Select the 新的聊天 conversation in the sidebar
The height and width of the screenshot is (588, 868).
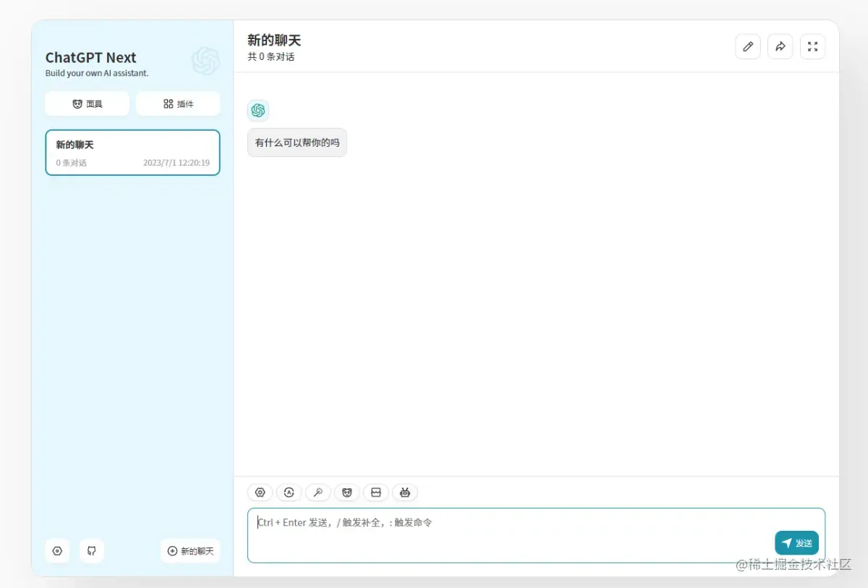click(132, 153)
